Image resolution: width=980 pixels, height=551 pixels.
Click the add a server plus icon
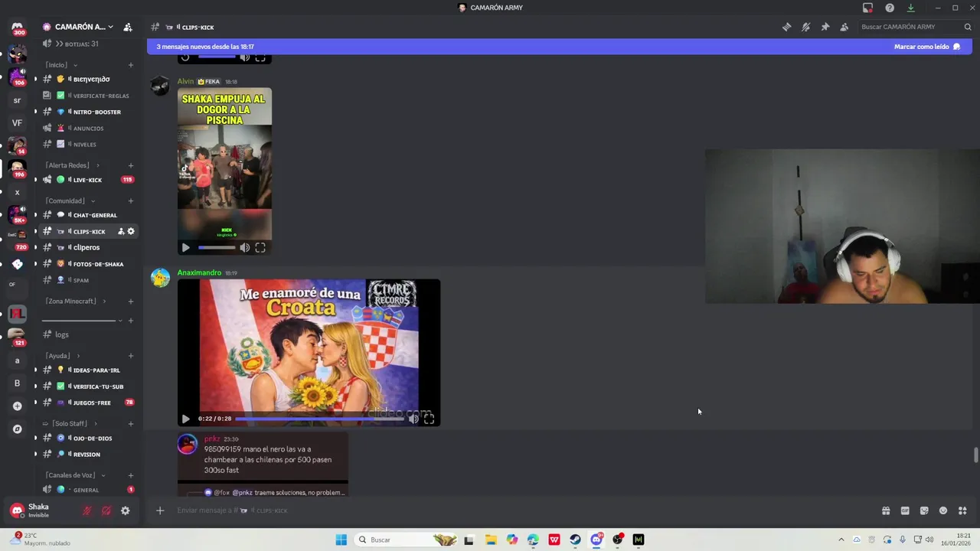click(x=17, y=406)
